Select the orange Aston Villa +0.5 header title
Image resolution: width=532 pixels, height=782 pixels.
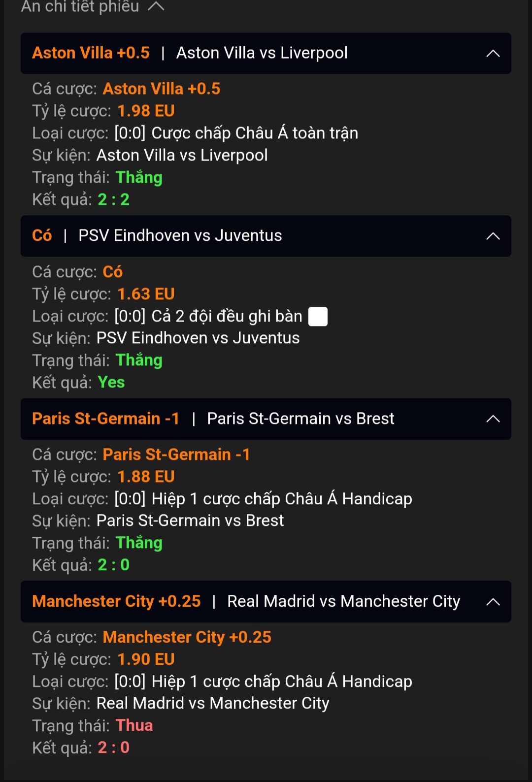[x=91, y=53]
